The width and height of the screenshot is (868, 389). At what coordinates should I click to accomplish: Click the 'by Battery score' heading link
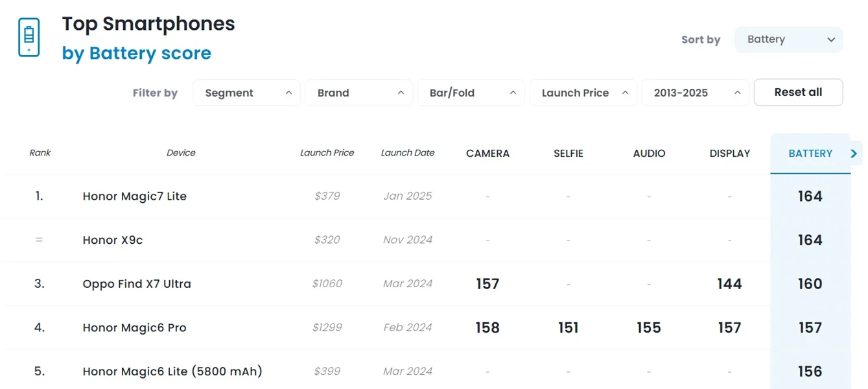(137, 53)
